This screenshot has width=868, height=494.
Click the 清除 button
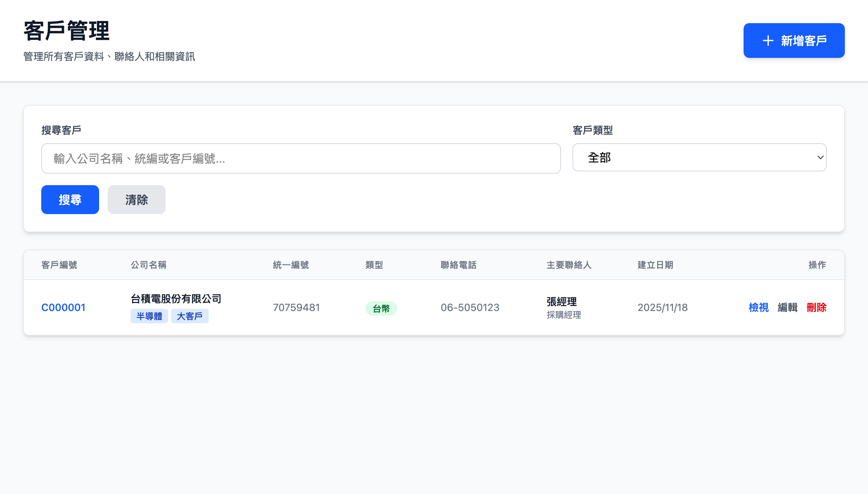pyautogui.click(x=136, y=199)
